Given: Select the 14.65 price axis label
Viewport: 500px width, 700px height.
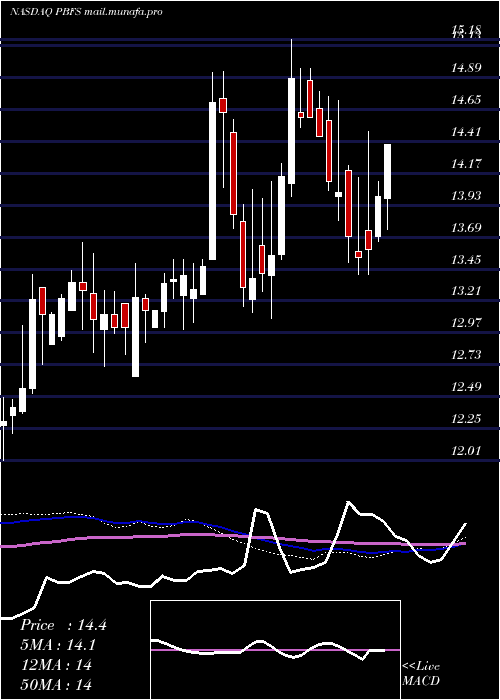Looking at the screenshot, I should point(466,100).
